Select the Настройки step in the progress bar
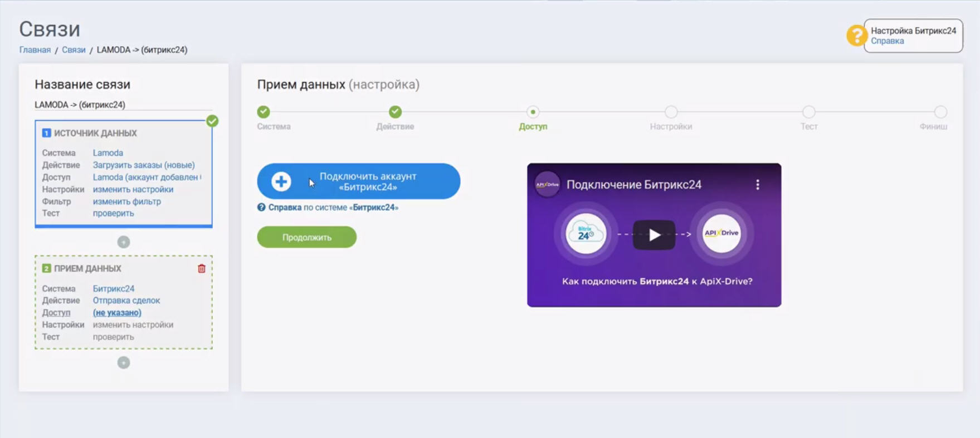The height and width of the screenshot is (438, 980). [671, 112]
